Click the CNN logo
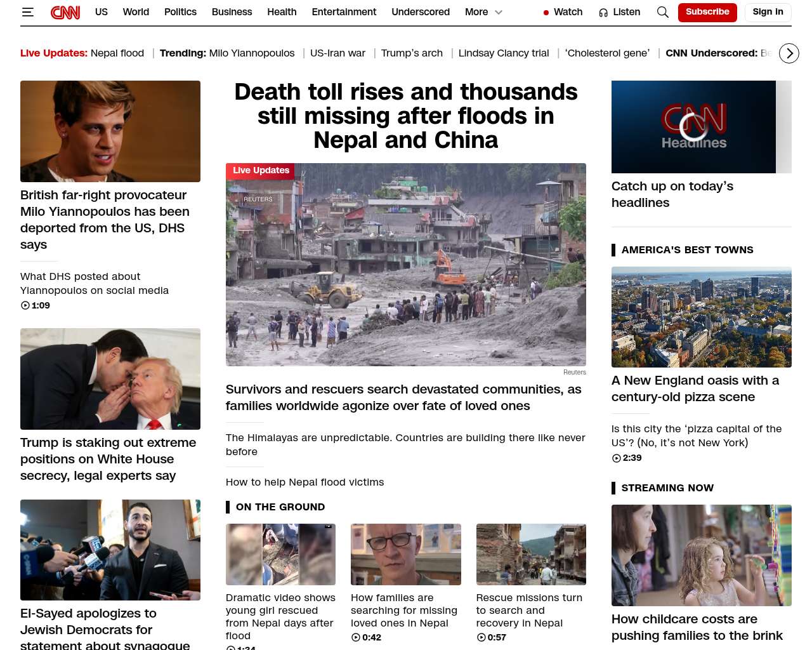The width and height of the screenshot is (812, 650). pyautogui.click(x=65, y=12)
